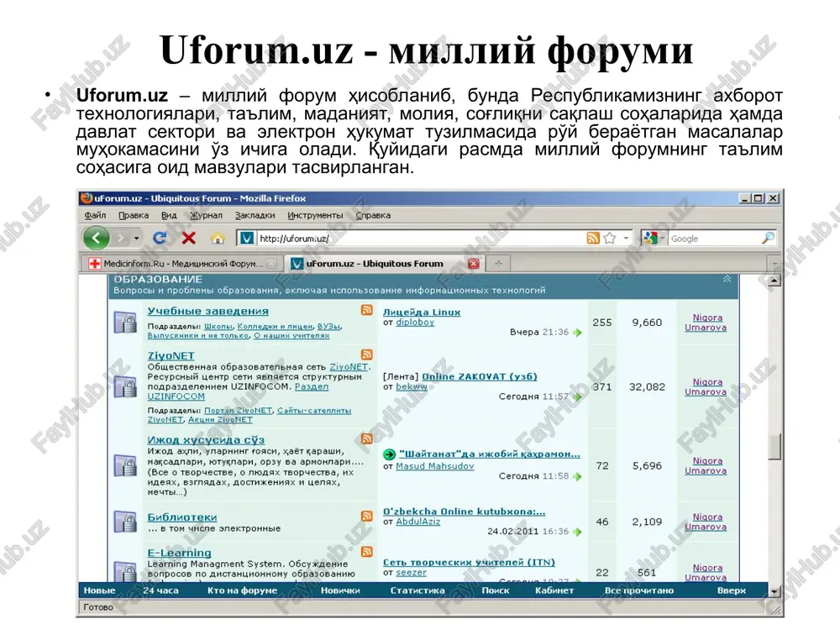Go to last post arrow at 24.02.2011 16:36
Viewport: 840px width, 630px height.
(577, 532)
